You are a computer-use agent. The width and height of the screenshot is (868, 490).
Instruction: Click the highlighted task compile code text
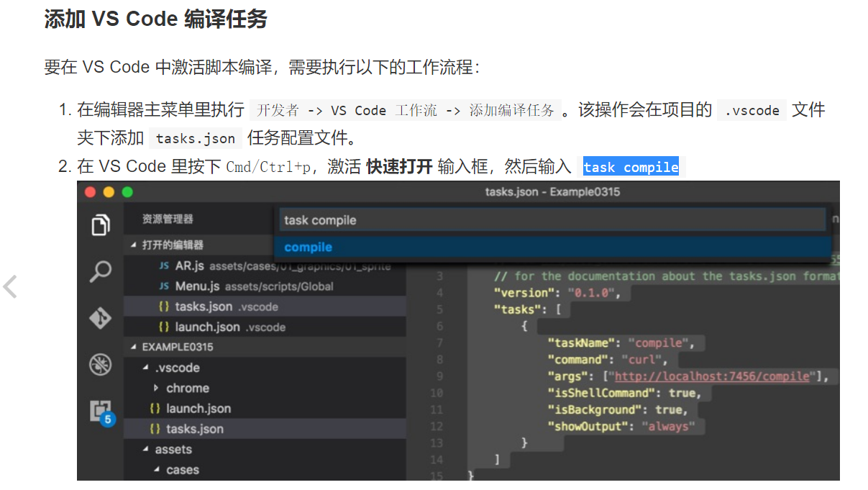[x=631, y=168]
